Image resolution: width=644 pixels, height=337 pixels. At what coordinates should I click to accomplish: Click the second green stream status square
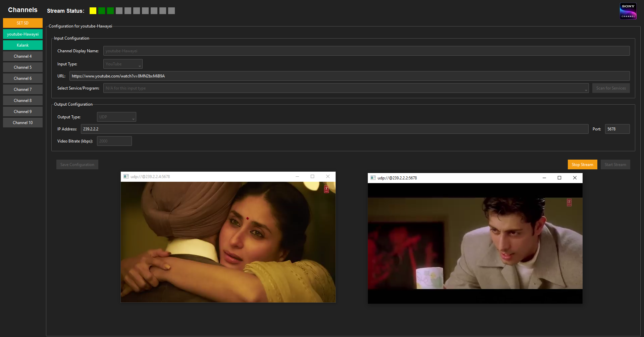tap(101, 11)
